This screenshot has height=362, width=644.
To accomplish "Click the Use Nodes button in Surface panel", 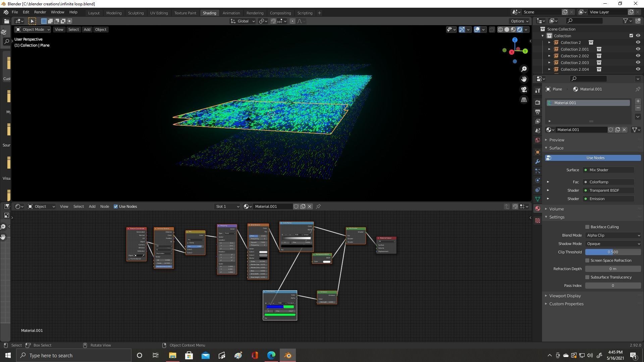I will (x=595, y=158).
